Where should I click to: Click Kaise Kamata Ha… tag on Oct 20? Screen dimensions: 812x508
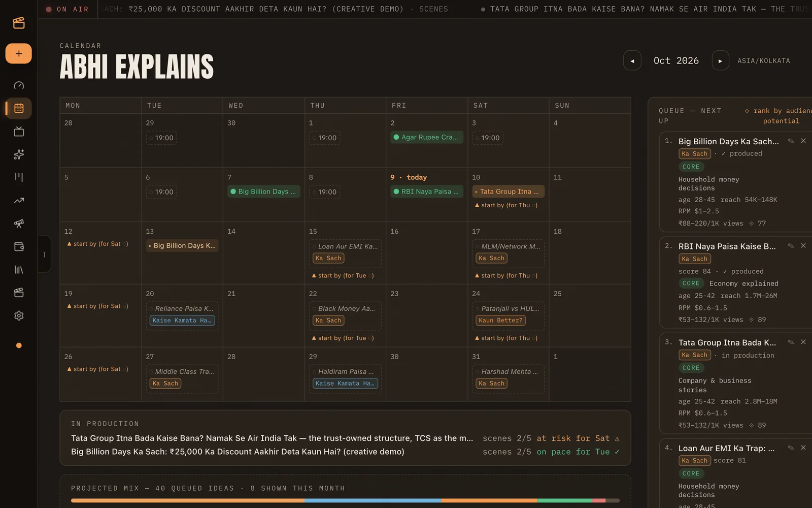point(182,321)
